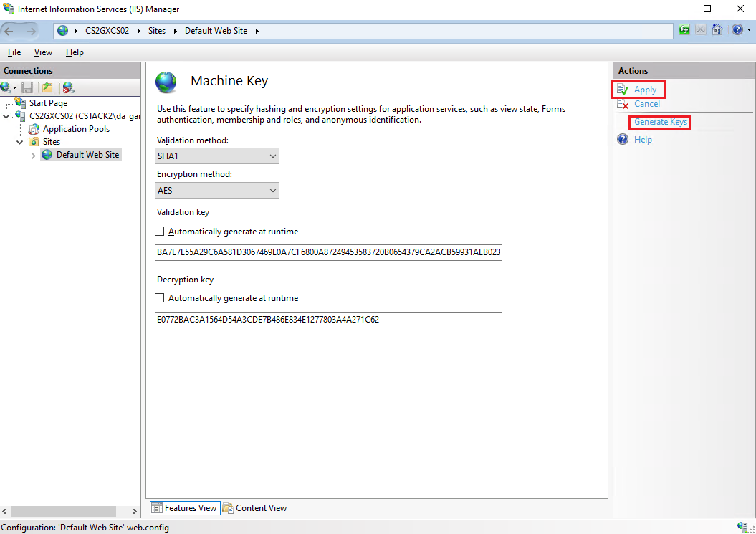Click the Home toolbar icon
This screenshot has width=756, height=534.
tap(717, 30)
